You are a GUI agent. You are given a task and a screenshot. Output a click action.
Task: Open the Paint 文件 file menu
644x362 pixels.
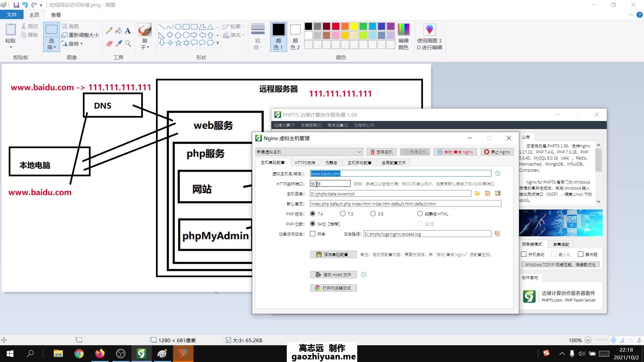(11, 15)
